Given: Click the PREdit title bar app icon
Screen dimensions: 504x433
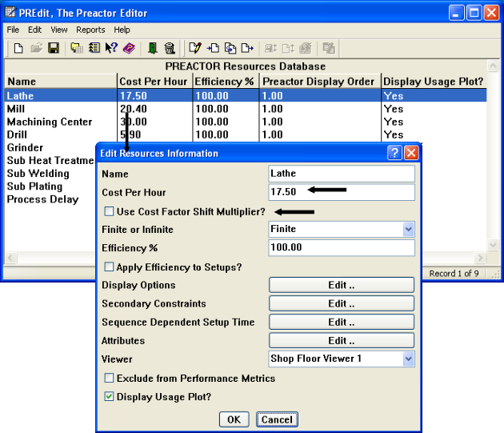Looking at the screenshot, I should click(x=10, y=12).
